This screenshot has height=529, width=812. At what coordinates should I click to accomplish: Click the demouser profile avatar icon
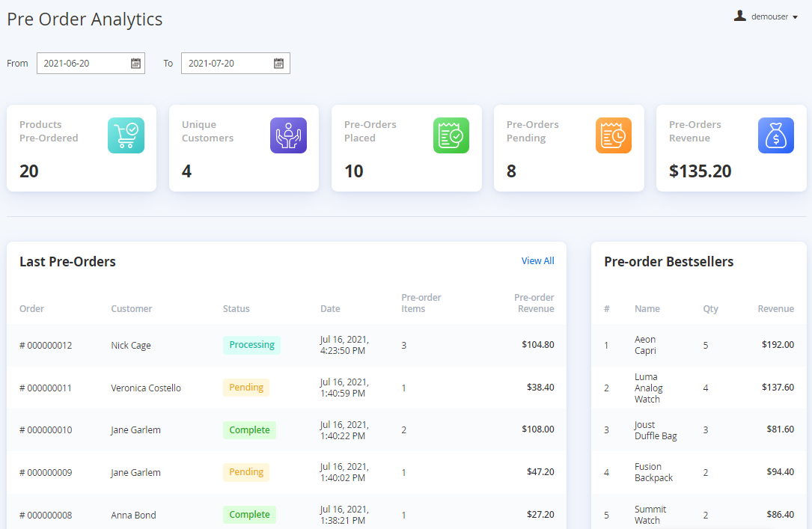tap(740, 16)
